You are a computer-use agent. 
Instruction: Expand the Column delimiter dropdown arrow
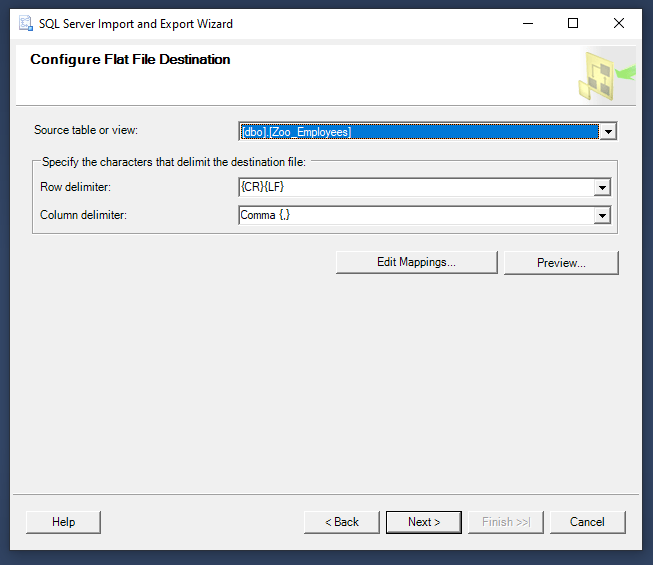click(602, 215)
